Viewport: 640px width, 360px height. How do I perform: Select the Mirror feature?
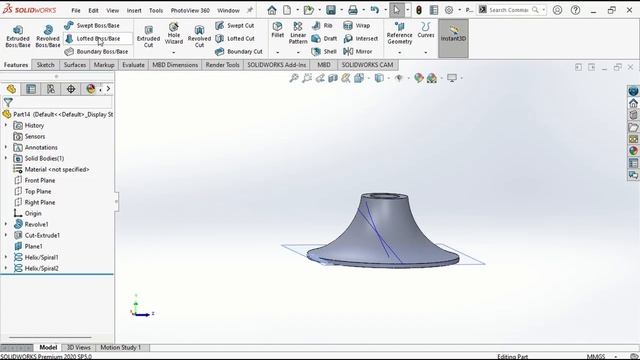click(358, 51)
